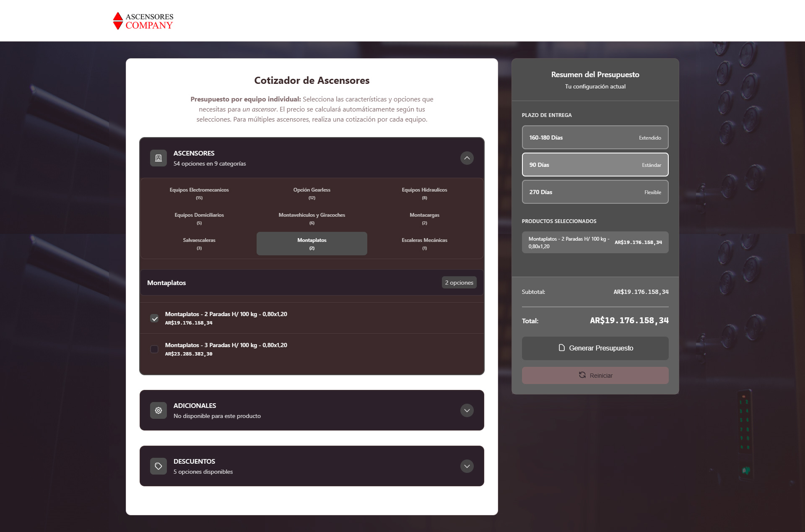The image size is (805, 532).
Task: Expand the DESCUENTOS section chevron
Action: [467, 466]
